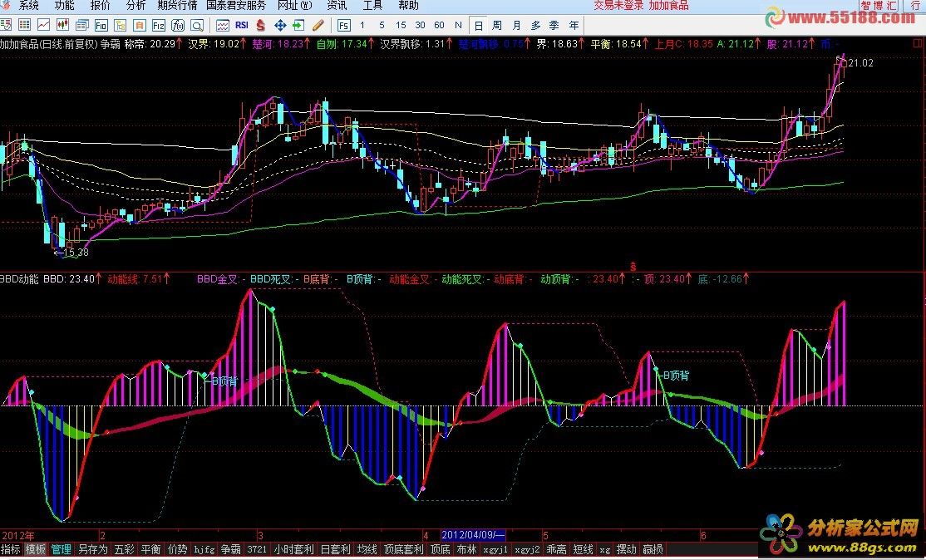Viewport: 926px width, 560px height.
Task: Open the 分析 menu
Action: point(135,5)
